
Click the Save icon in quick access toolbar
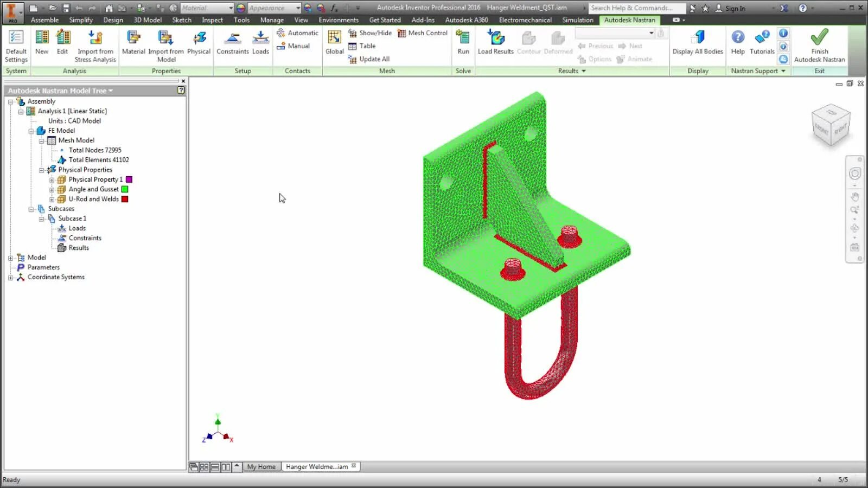pyautogui.click(x=66, y=8)
